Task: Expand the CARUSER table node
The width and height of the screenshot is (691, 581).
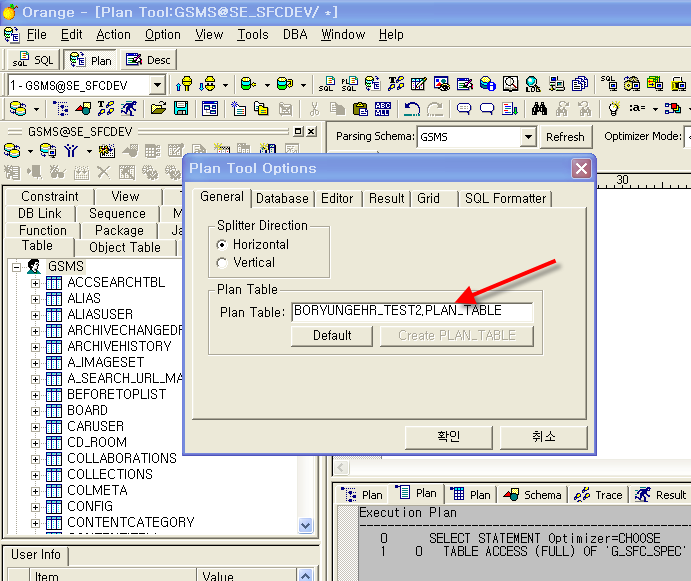Action: [35, 427]
